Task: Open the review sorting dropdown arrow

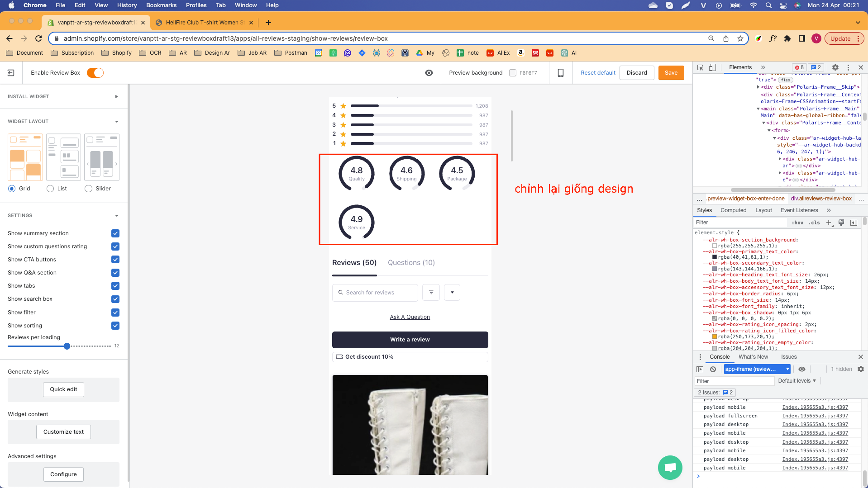Action: (452, 293)
